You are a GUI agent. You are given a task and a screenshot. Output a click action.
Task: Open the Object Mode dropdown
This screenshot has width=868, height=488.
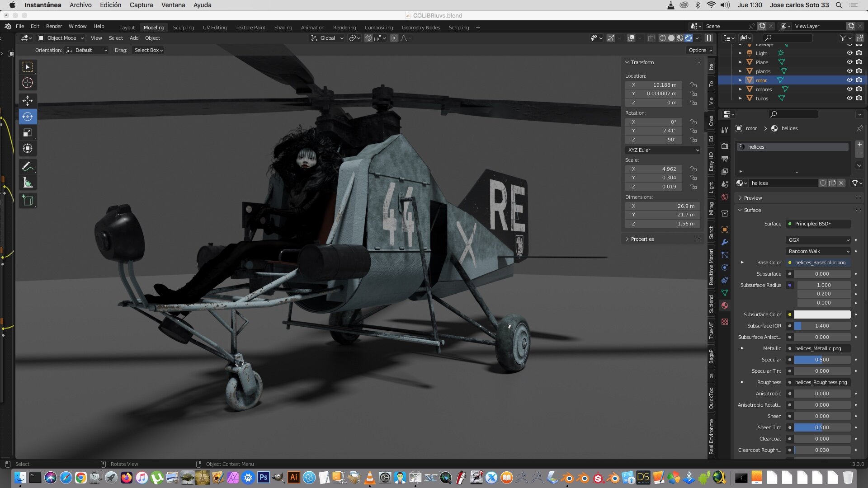61,38
